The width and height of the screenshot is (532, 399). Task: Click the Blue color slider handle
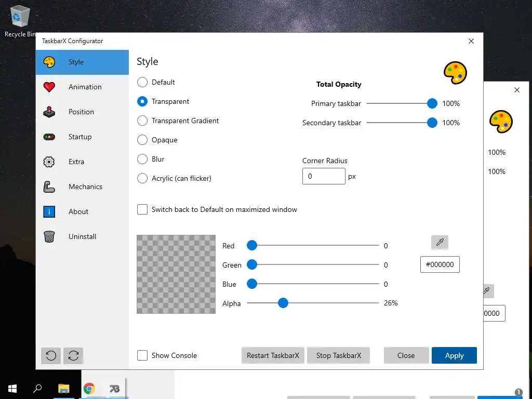[252, 284]
